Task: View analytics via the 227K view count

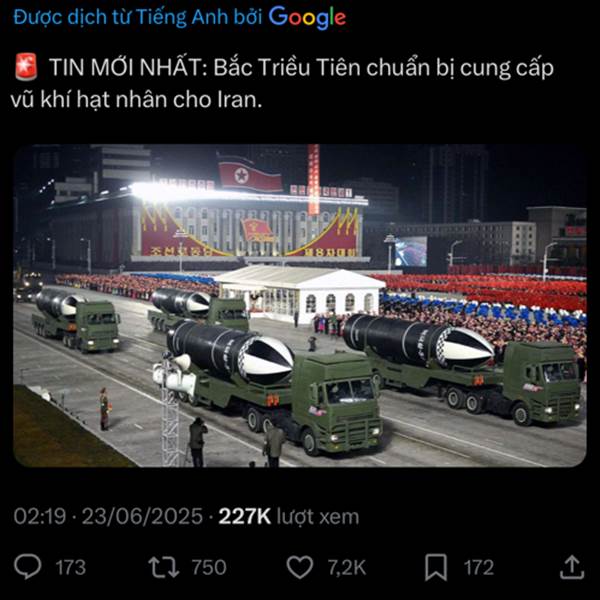Action: [245, 516]
